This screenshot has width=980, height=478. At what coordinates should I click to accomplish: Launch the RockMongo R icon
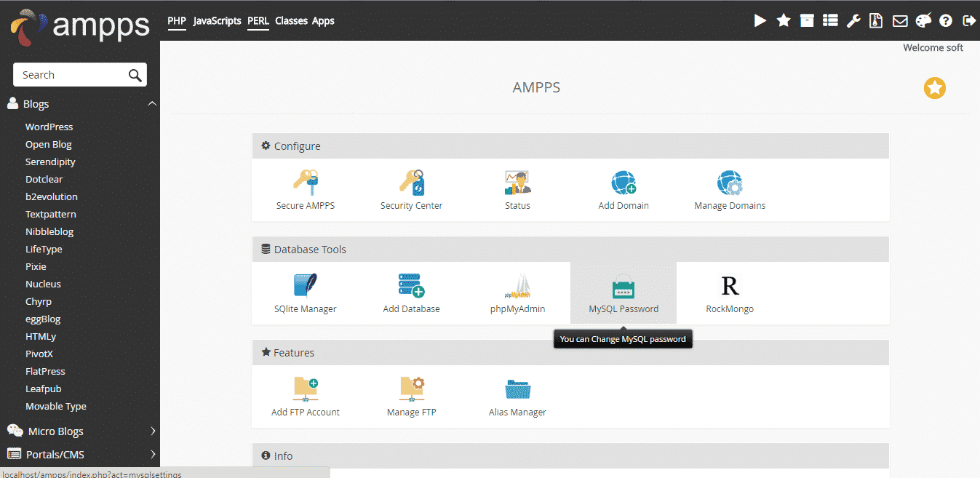(x=730, y=285)
